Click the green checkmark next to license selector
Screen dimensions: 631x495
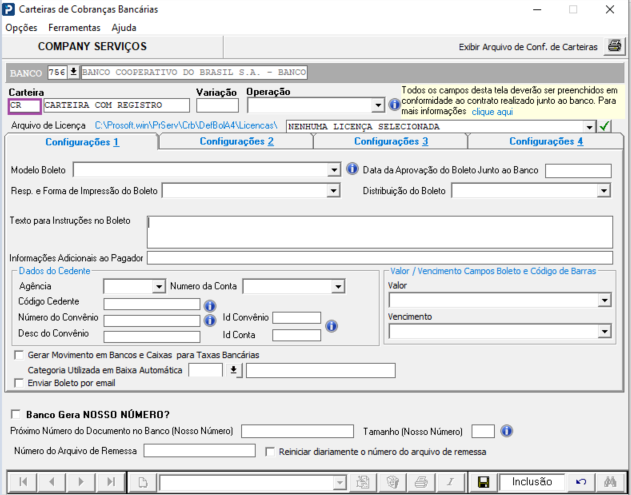[x=604, y=126]
